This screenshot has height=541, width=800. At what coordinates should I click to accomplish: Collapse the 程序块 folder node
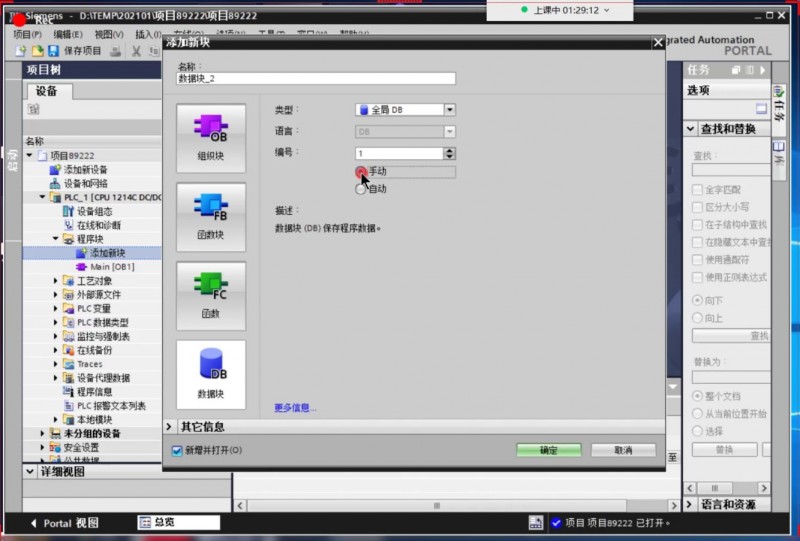tap(56, 239)
